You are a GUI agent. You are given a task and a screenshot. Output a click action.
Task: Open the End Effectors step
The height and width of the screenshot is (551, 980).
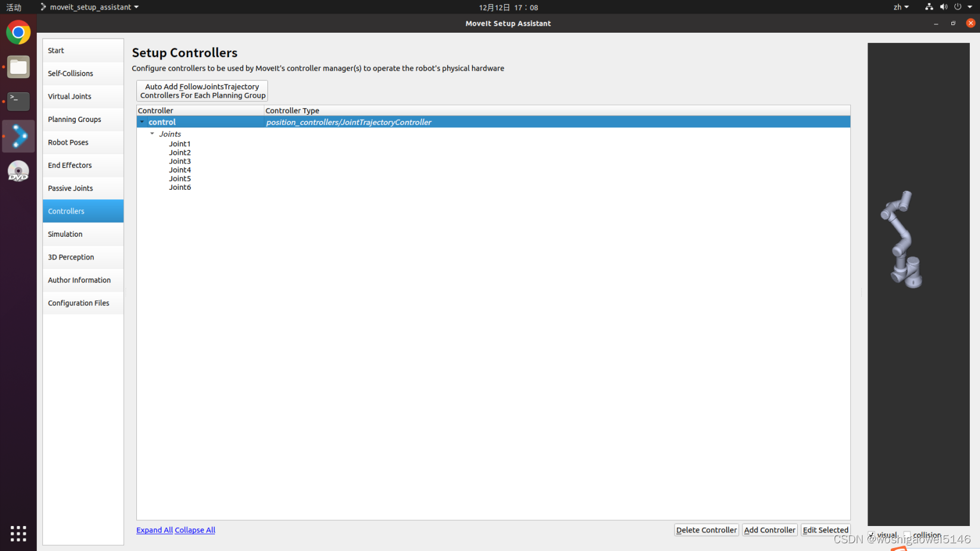(x=83, y=165)
